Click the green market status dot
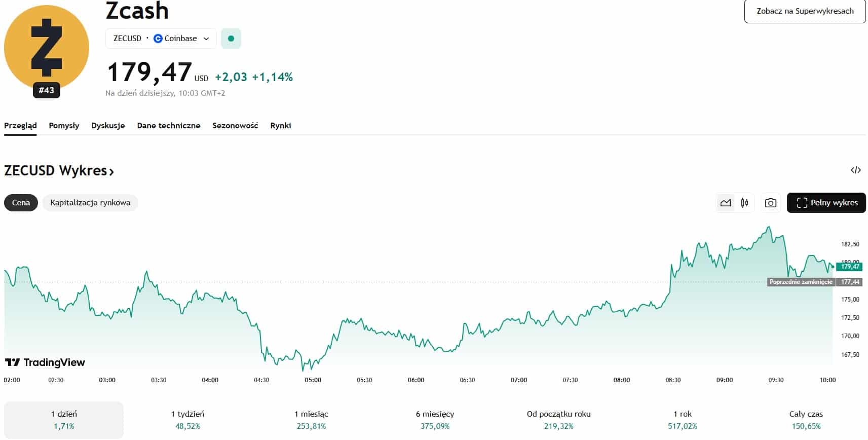The height and width of the screenshot is (440, 868). tap(231, 39)
